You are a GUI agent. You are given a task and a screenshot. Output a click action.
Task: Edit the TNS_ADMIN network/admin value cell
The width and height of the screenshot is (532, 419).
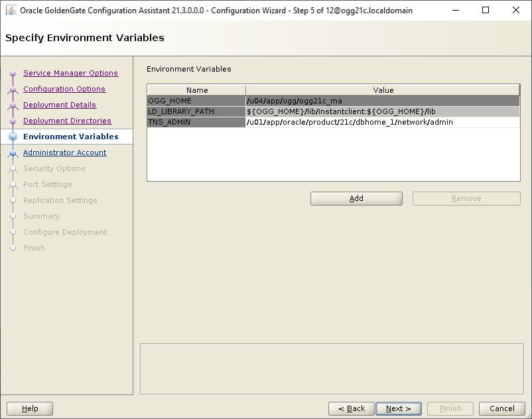coord(383,122)
